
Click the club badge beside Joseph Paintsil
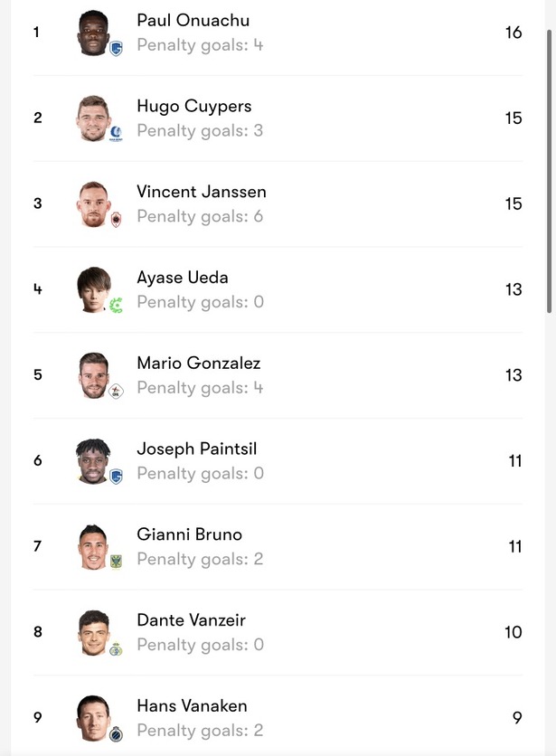click(x=116, y=477)
